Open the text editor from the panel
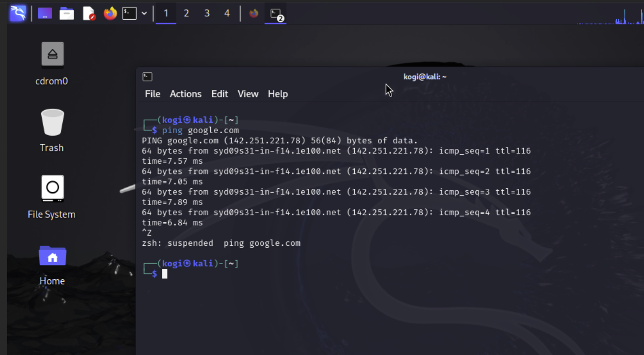 pos(88,13)
